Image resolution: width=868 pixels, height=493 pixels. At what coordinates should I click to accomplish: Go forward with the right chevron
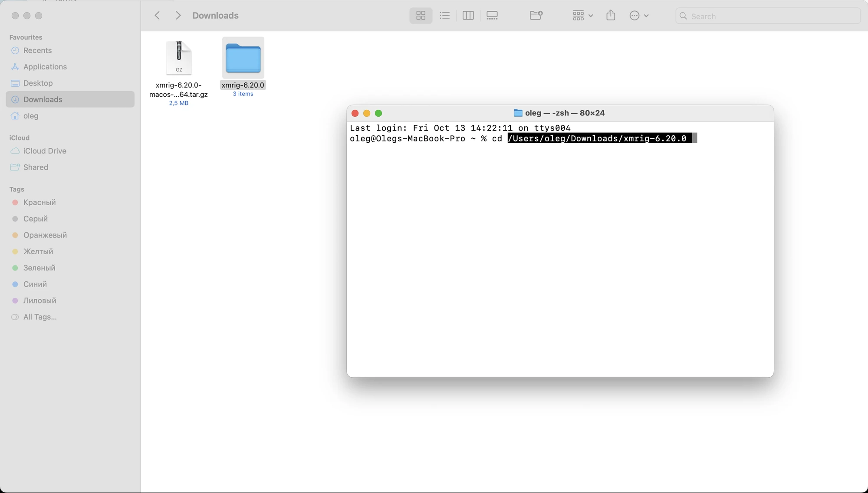[x=178, y=16]
